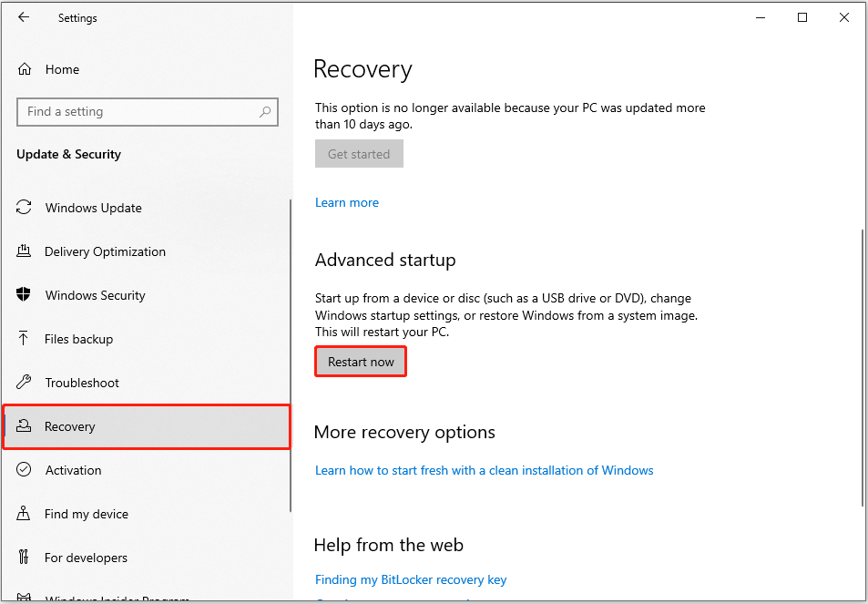The height and width of the screenshot is (604, 868).
Task: Click the Troubleshoot wrench icon
Action: tap(24, 383)
